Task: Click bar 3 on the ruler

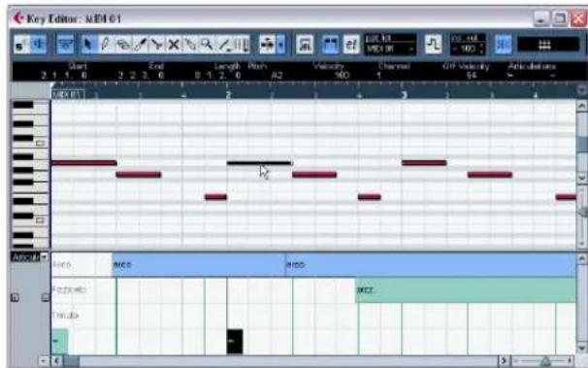Action: click(x=404, y=94)
